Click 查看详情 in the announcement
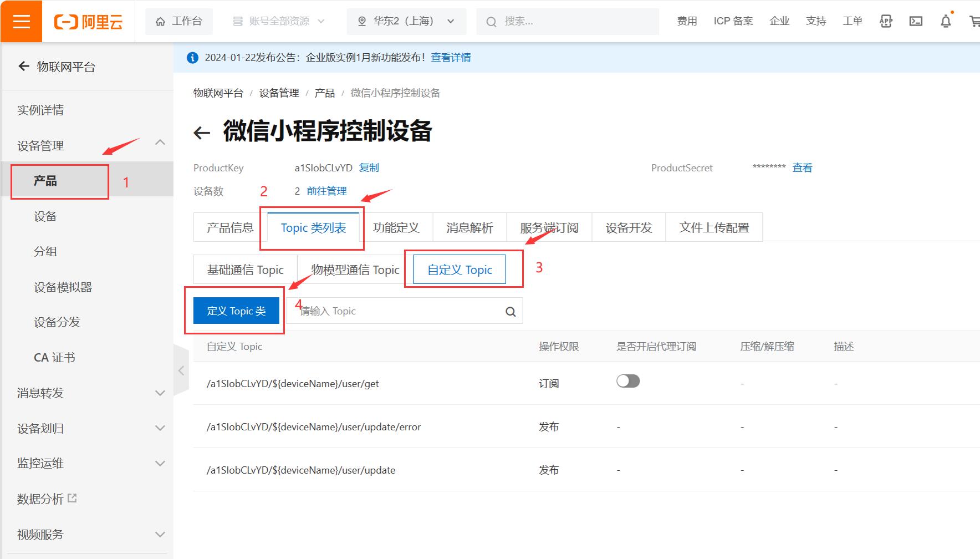This screenshot has width=980, height=559. click(451, 58)
